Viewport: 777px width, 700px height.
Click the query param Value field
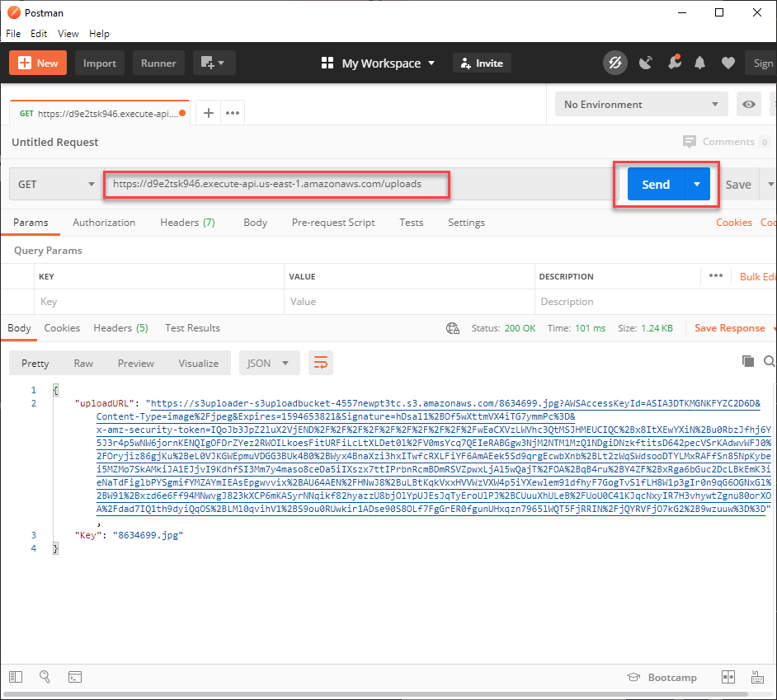pyautogui.click(x=409, y=302)
